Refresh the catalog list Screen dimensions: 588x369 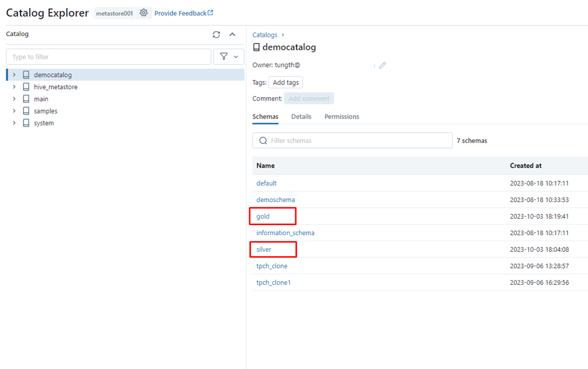(216, 35)
